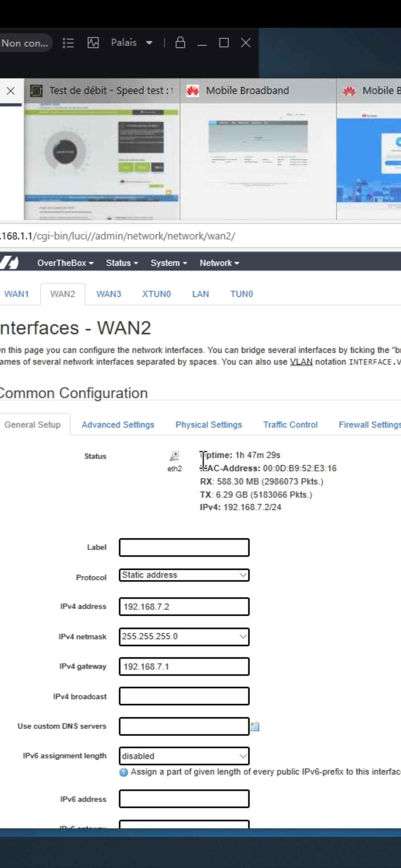Click the eth2 interface status icon
Viewport: 401px width, 868px height.
(x=174, y=456)
